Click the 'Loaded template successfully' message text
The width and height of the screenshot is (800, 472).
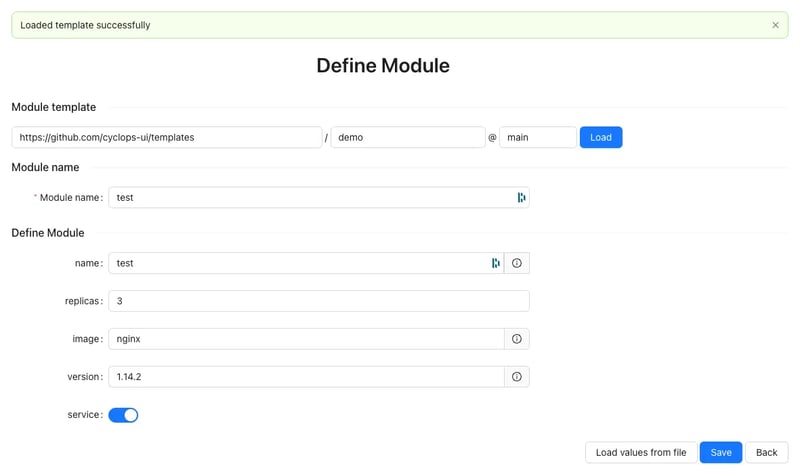(85, 25)
